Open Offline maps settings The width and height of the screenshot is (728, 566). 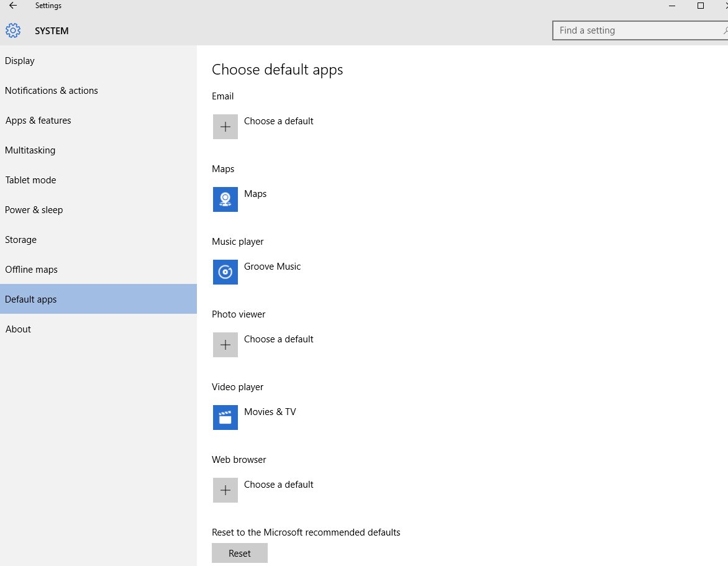[x=32, y=270]
